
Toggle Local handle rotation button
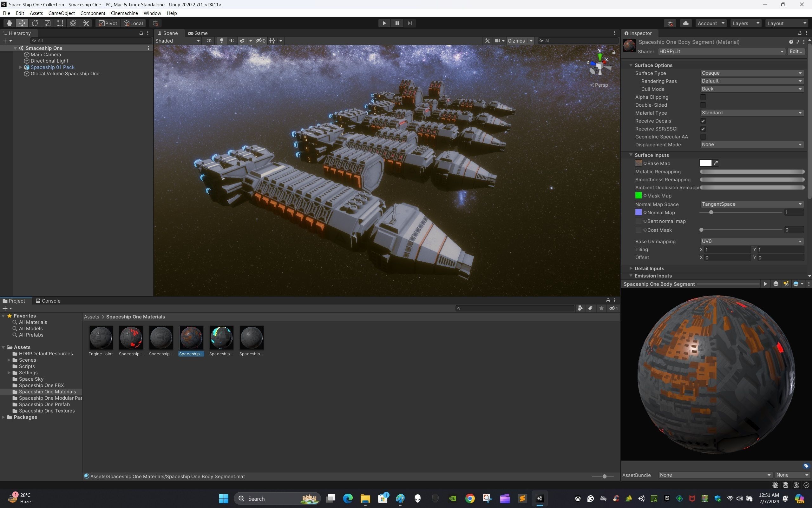coord(133,23)
